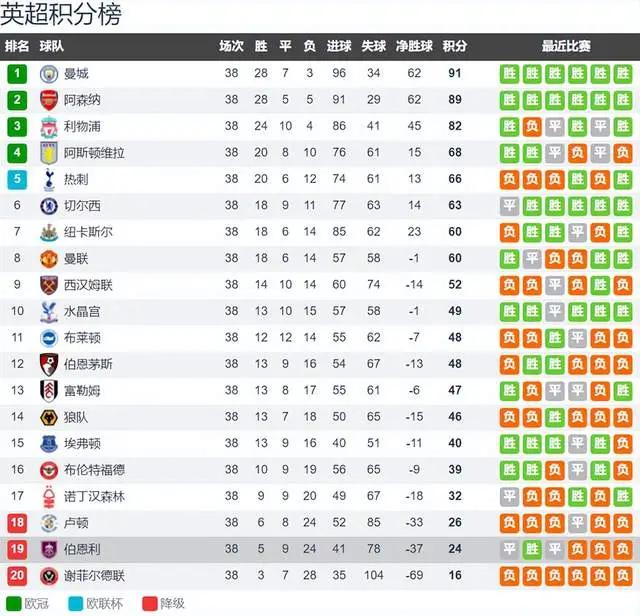The width and height of the screenshot is (640, 616).
Task: Click team name 纽卡斯尔
Action: (88, 232)
